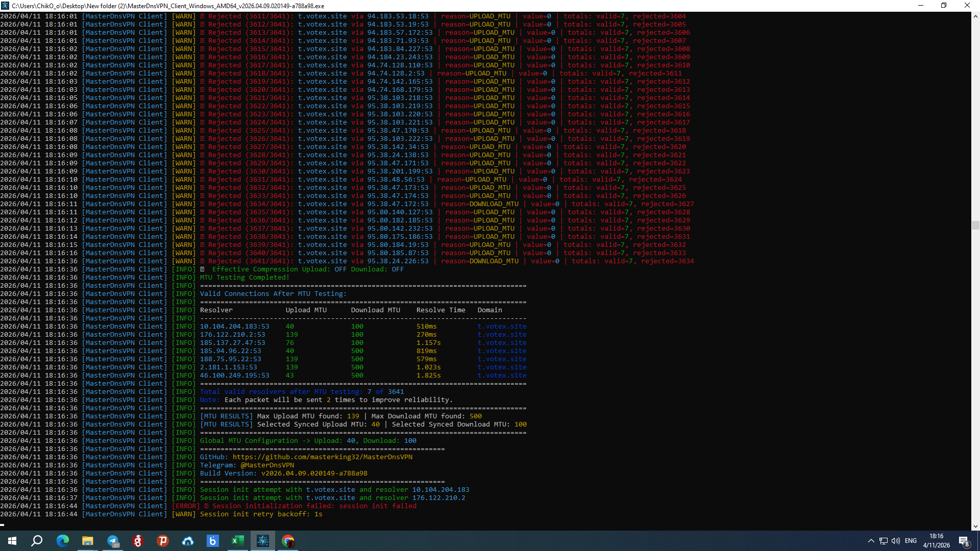Click resolver 185.137.27.47:53 in the table
The height and width of the screenshot is (551, 980).
click(232, 343)
